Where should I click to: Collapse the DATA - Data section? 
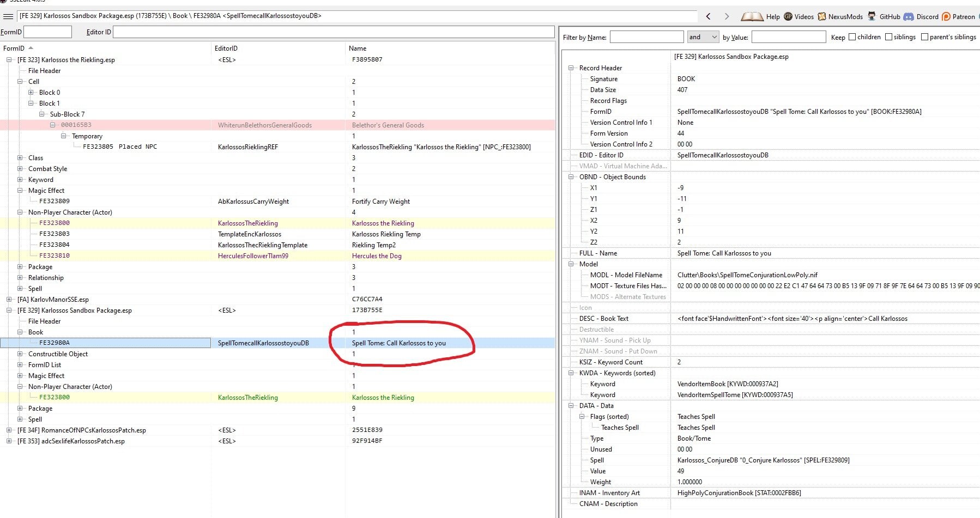[571, 406]
